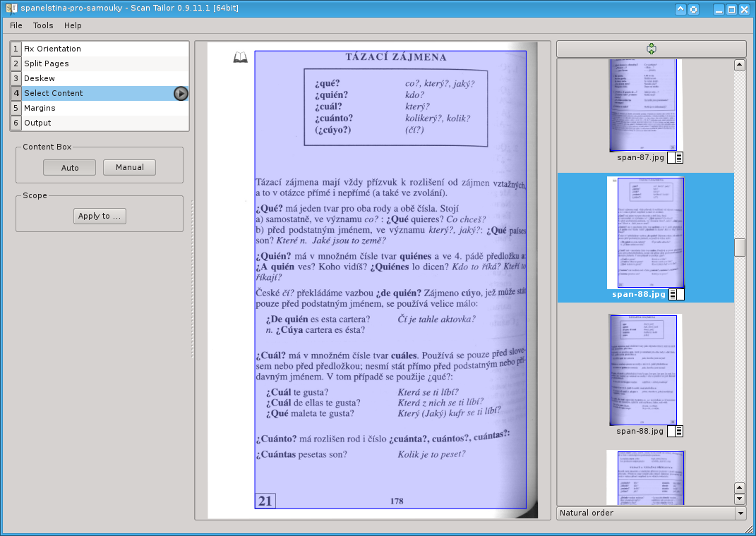The width and height of the screenshot is (756, 536).
Task: Click page number '178' in the scan
Action: pyautogui.click(x=396, y=501)
